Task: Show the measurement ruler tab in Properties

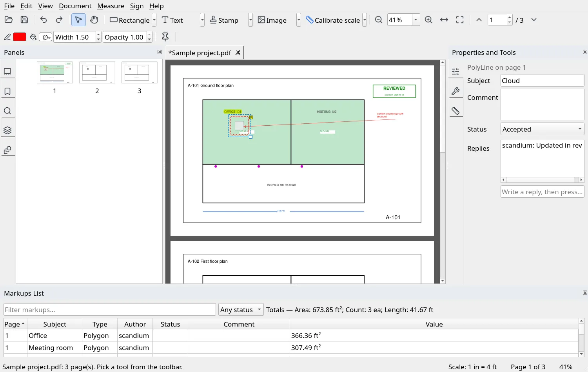Action: coord(456,111)
